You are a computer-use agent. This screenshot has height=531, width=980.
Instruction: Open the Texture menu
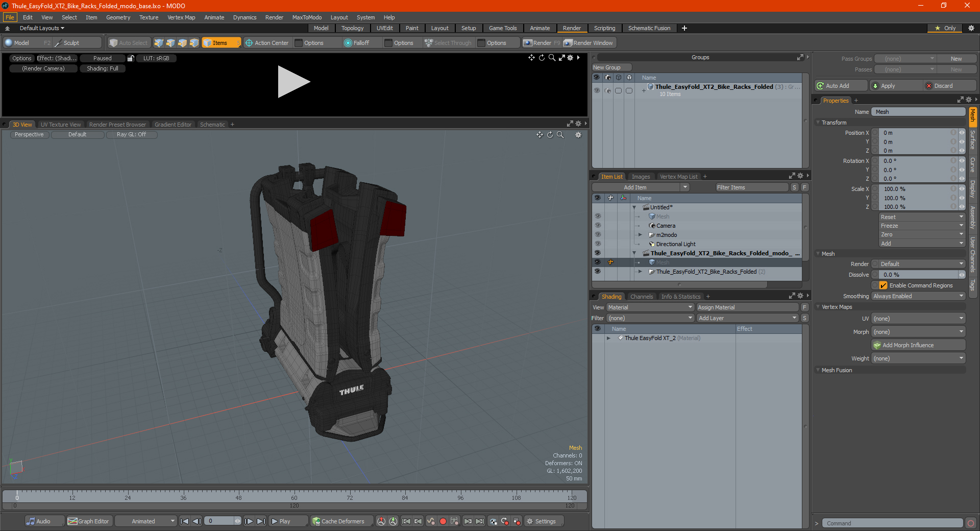point(149,17)
